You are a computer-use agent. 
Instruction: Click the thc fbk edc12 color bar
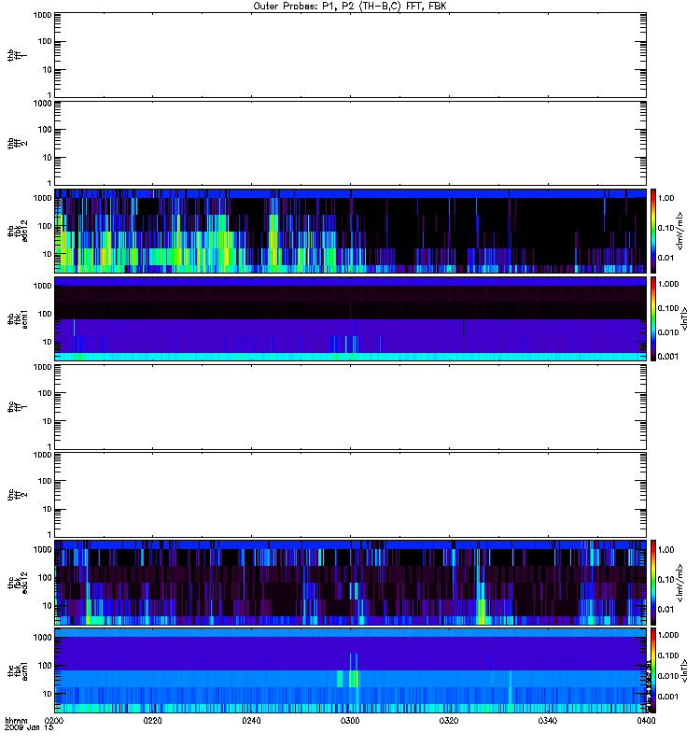(x=653, y=583)
